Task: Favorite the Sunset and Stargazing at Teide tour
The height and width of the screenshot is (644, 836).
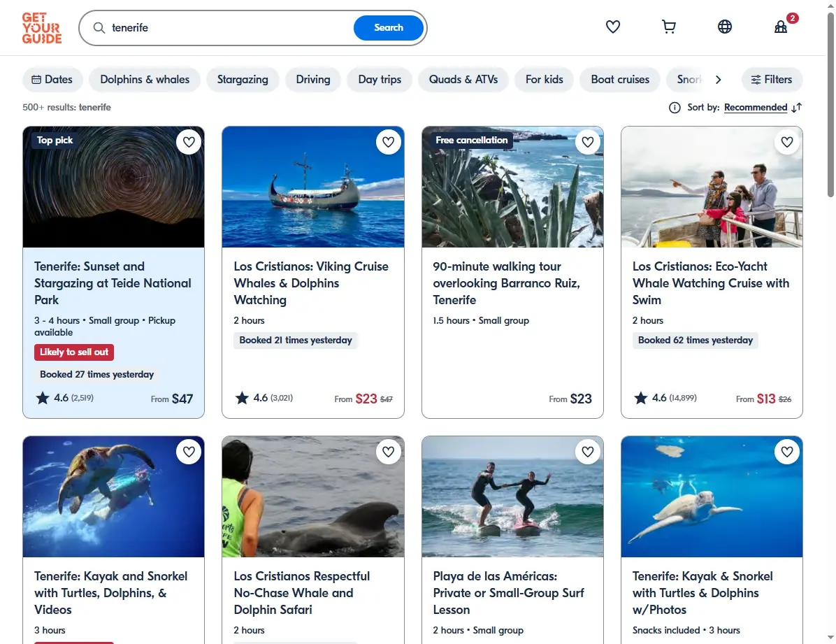Action: tap(189, 142)
